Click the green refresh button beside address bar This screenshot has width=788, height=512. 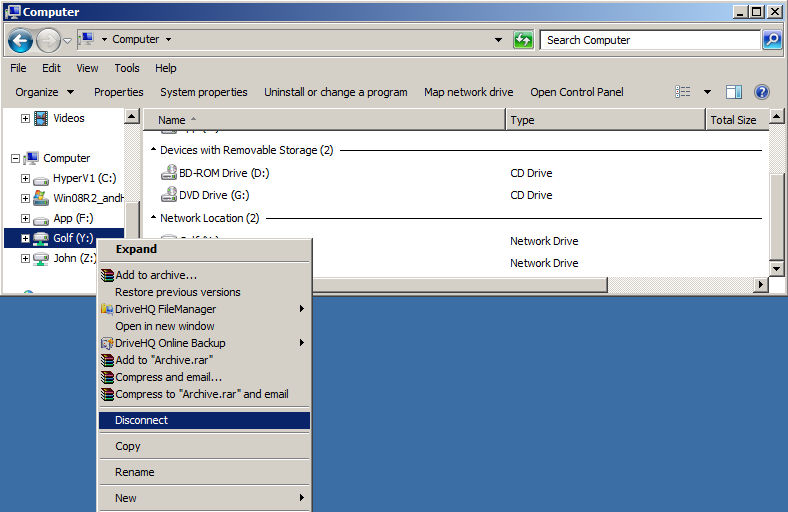tap(523, 40)
